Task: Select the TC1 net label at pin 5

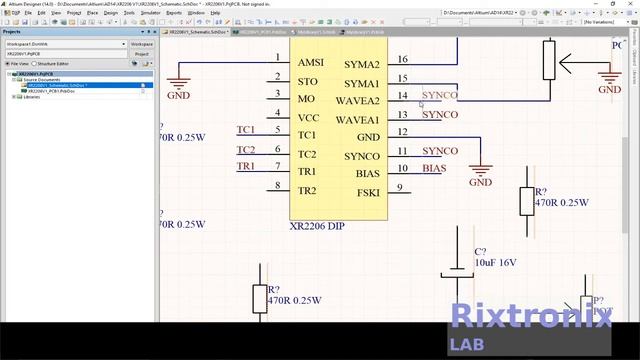Action: tap(246, 130)
